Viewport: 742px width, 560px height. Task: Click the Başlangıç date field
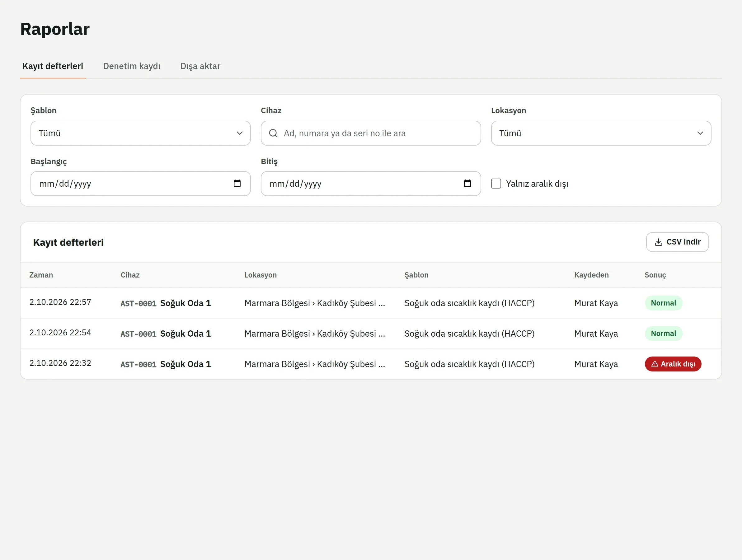[x=141, y=184]
